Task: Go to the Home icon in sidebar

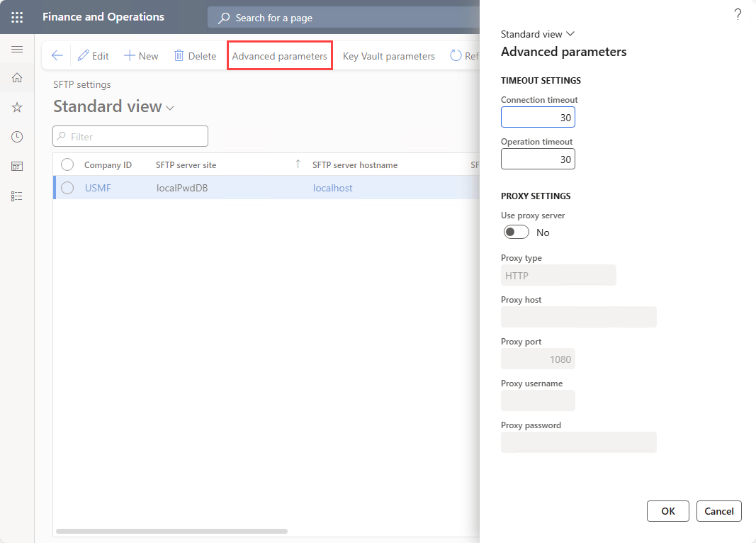Action: pos(17,78)
